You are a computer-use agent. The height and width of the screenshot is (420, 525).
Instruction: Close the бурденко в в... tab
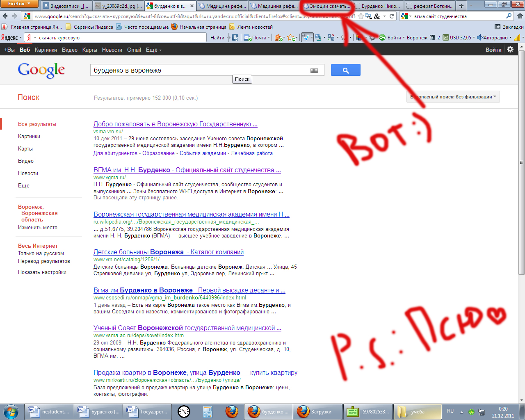tap(192, 6)
